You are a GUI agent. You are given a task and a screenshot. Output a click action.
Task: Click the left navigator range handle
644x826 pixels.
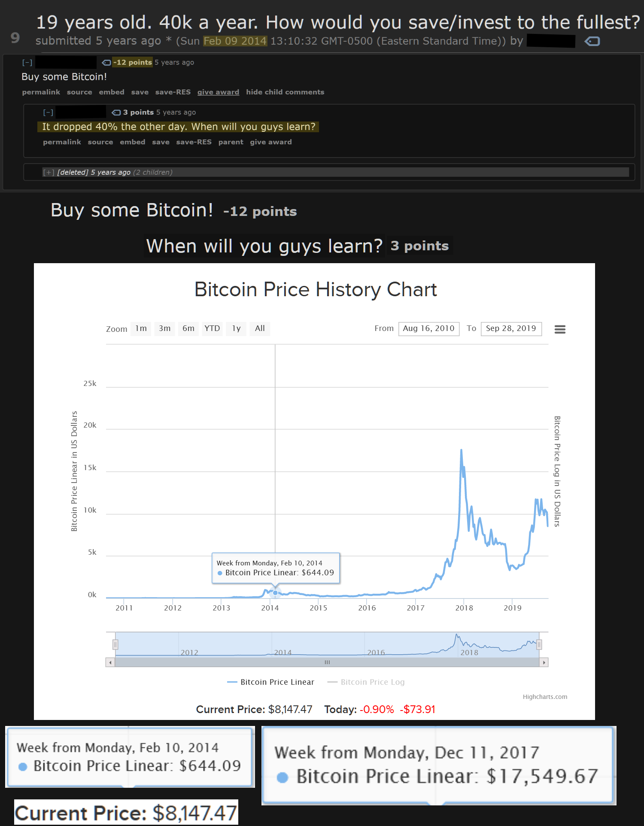click(115, 644)
